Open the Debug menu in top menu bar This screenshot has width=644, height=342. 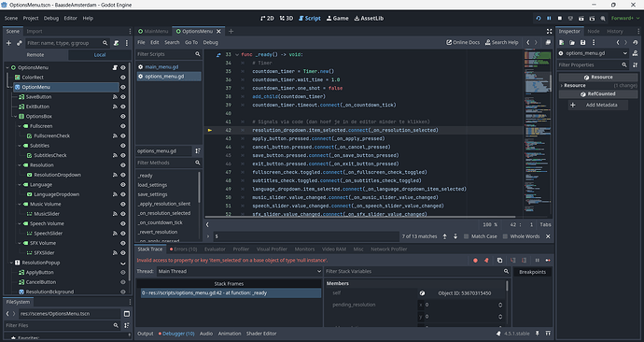[51, 18]
